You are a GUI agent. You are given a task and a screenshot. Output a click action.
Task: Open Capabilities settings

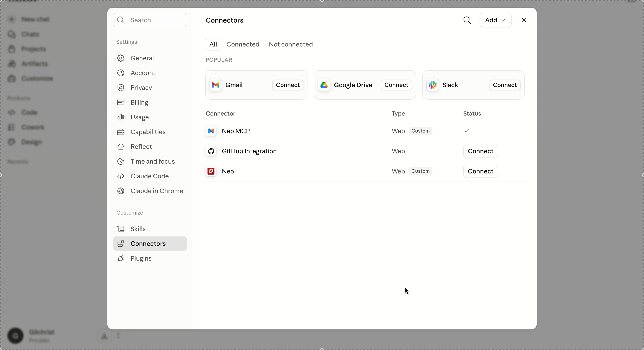(x=150, y=132)
